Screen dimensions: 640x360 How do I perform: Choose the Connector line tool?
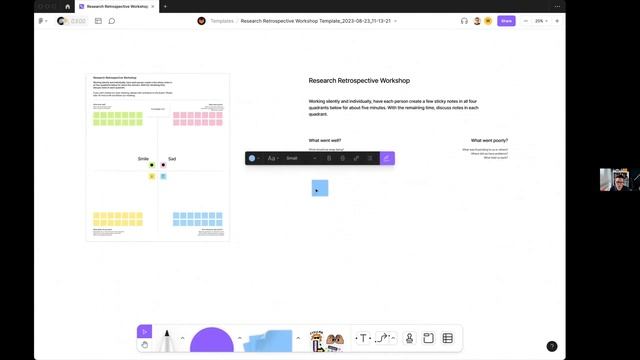[x=382, y=338]
